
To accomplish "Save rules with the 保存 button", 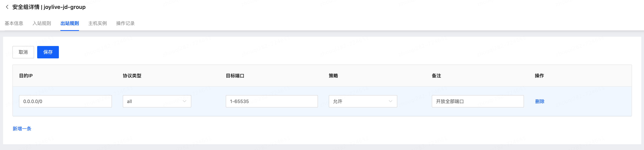I will [x=48, y=52].
